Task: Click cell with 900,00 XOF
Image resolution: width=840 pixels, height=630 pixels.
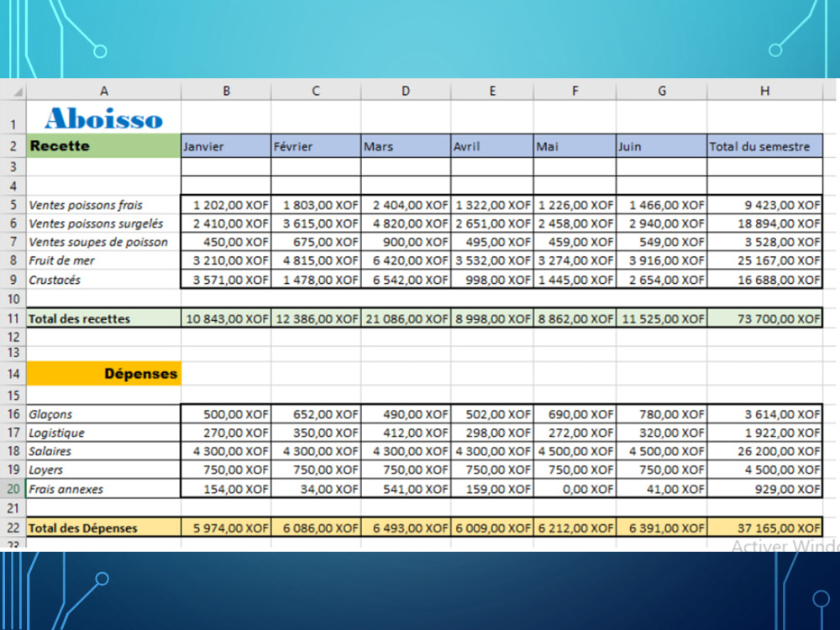Action: click(406, 242)
